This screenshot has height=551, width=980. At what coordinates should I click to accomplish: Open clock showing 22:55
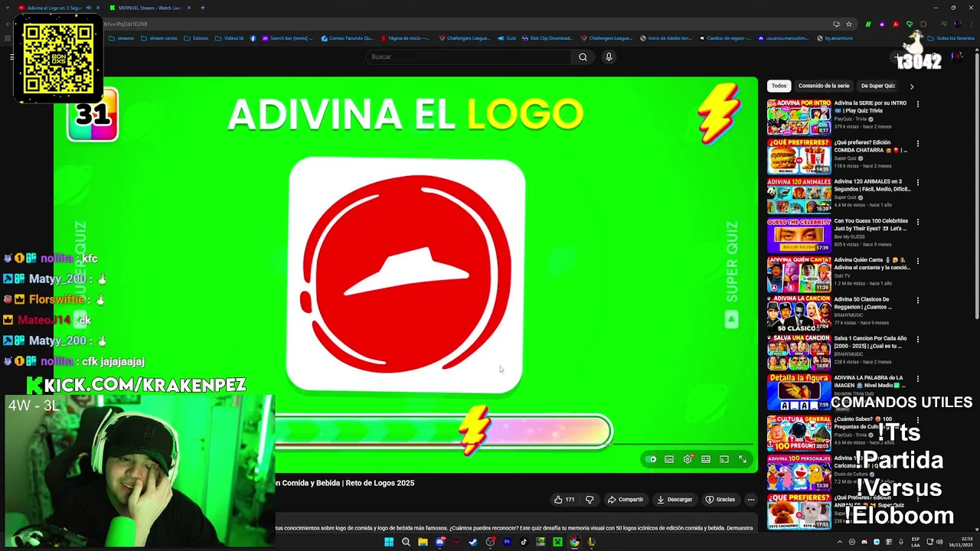[x=959, y=542]
